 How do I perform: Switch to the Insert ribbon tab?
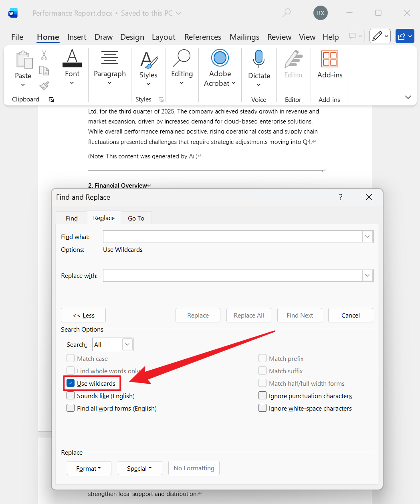pyautogui.click(x=77, y=37)
